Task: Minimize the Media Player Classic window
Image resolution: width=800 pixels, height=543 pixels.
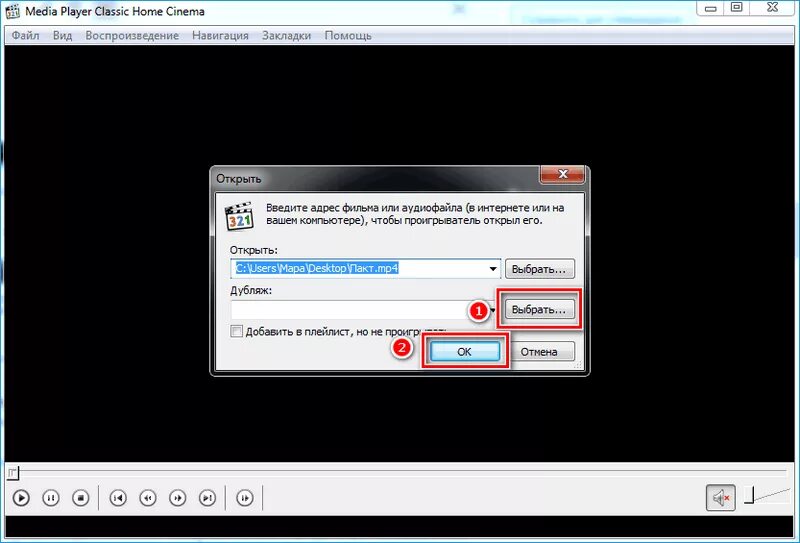Action: click(x=711, y=8)
